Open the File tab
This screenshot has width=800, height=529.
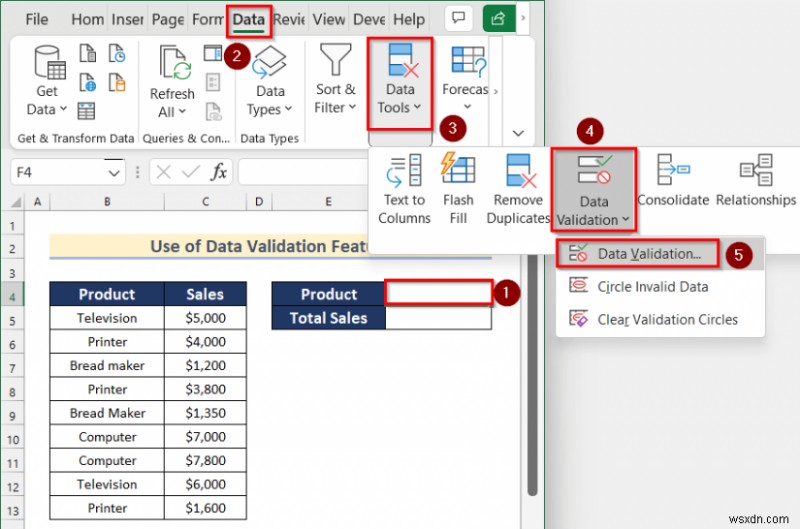[37, 20]
